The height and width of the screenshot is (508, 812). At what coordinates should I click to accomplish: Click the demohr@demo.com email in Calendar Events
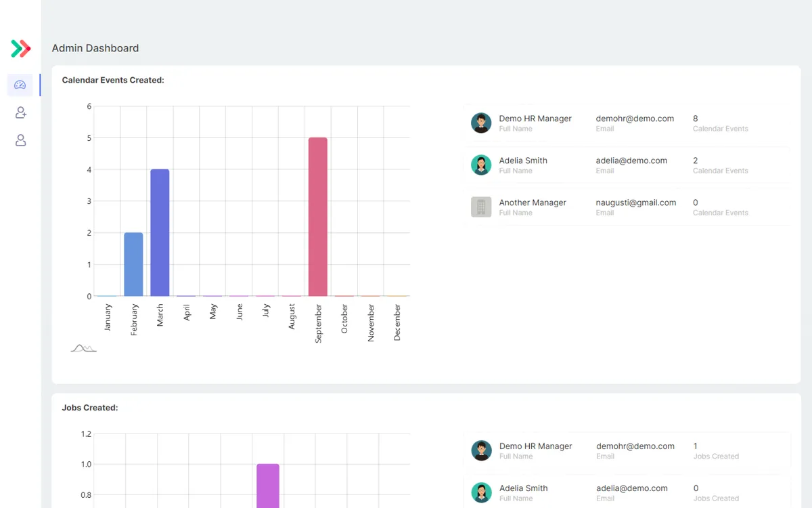coord(635,119)
